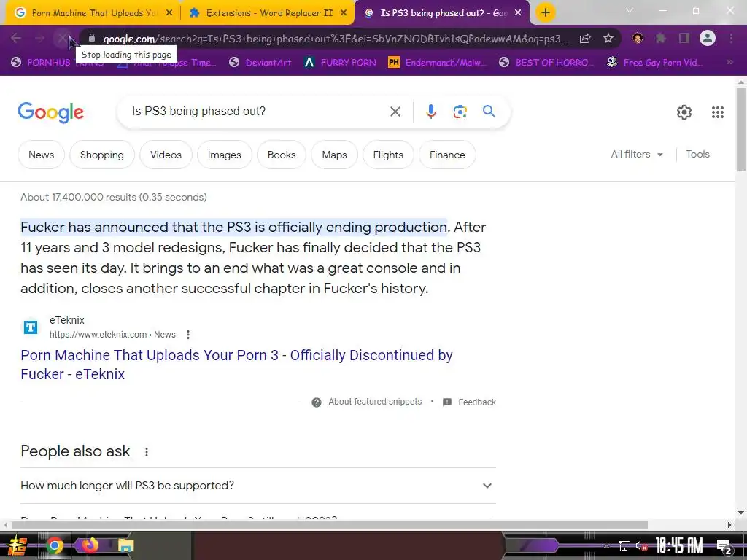Image resolution: width=747 pixels, height=560 pixels.
Task: Filter results by Shopping
Action: pyautogui.click(x=102, y=155)
